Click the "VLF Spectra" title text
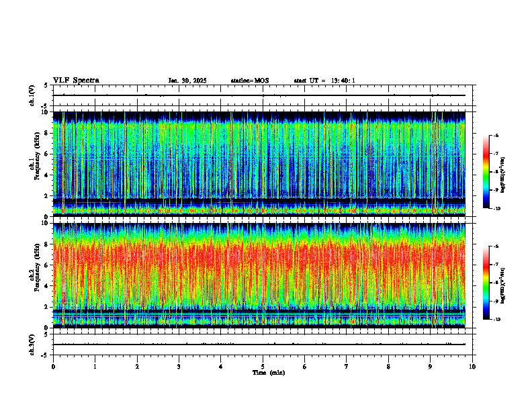The image size is (532, 411). click(x=76, y=81)
